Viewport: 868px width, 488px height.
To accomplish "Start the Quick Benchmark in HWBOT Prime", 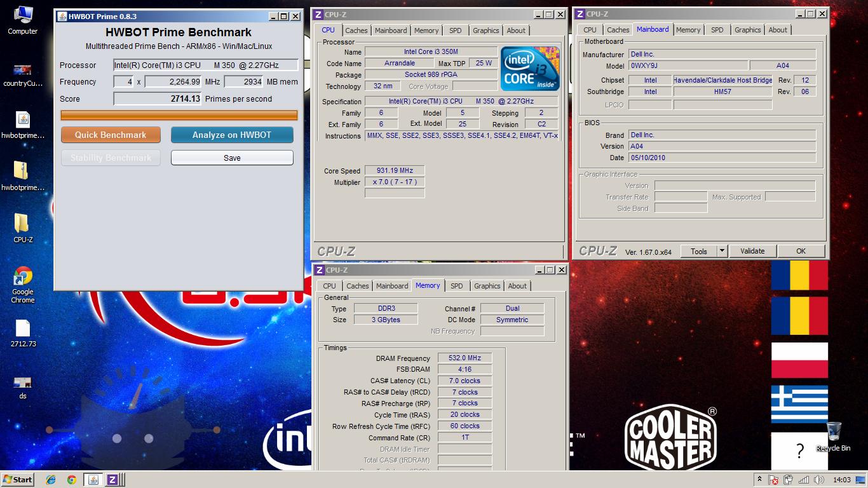I will tap(111, 135).
